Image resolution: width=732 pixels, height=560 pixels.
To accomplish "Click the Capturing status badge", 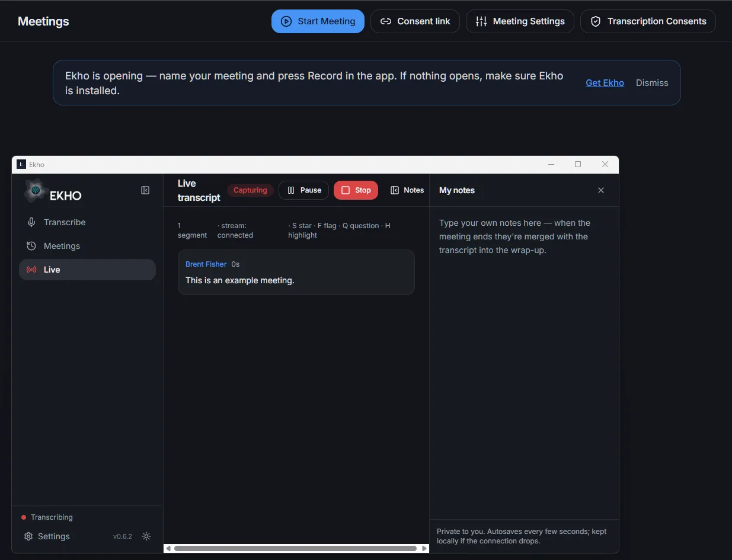I will point(250,190).
